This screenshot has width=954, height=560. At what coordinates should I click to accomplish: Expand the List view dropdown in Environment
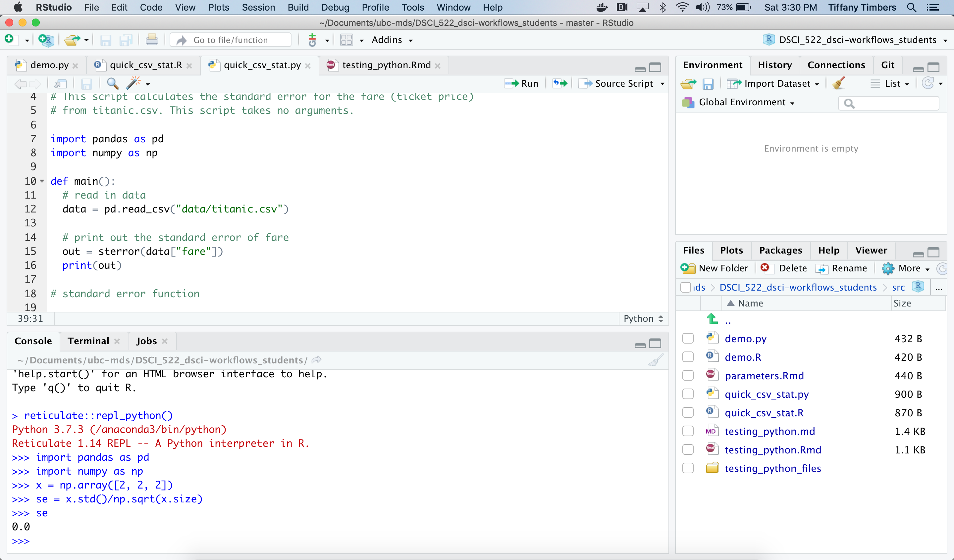894,83
